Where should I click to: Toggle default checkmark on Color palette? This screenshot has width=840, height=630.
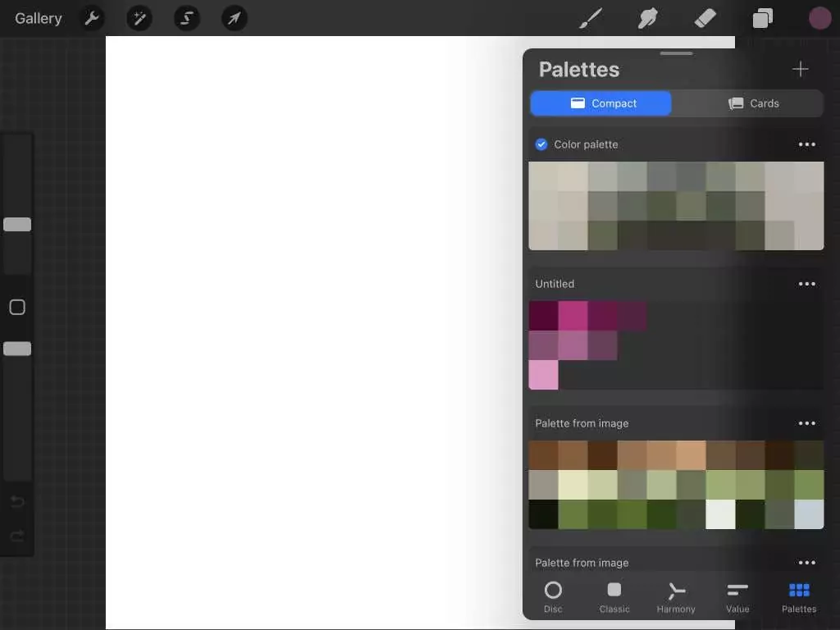(541, 144)
